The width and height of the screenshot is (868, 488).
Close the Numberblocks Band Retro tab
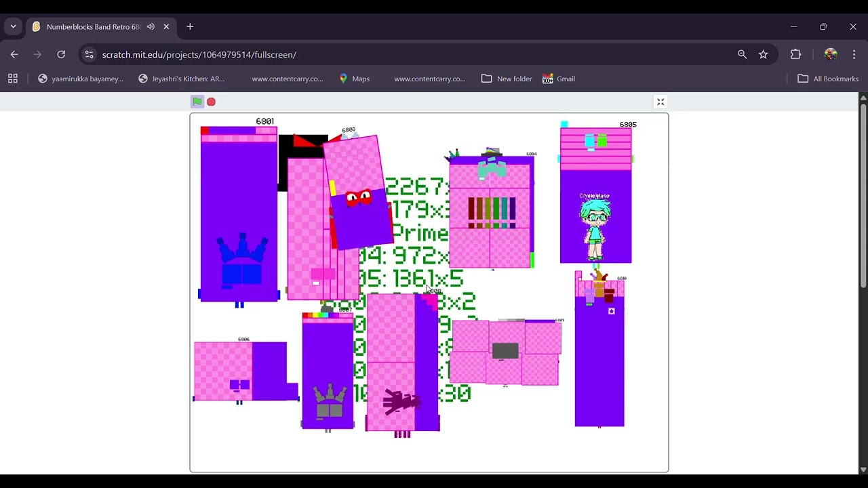pos(166,26)
